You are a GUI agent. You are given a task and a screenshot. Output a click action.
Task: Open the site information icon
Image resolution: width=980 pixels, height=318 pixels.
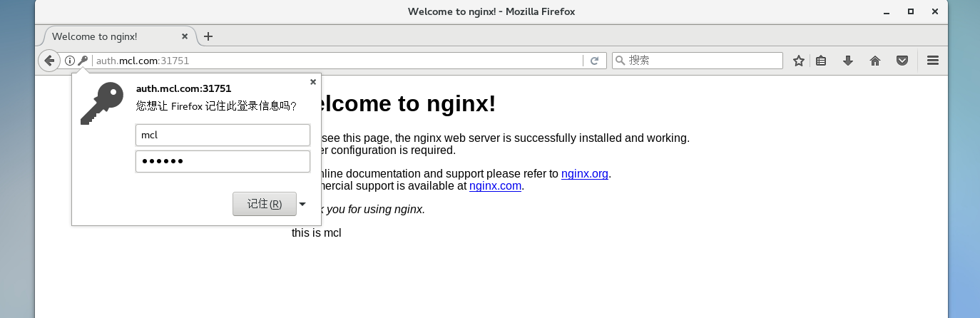pyautogui.click(x=70, y=61)
